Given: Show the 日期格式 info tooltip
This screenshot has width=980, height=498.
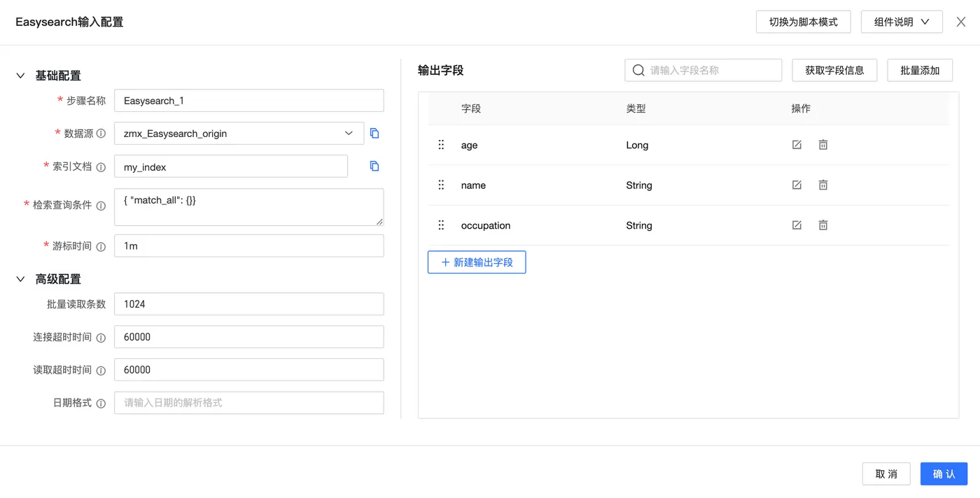Looking at the screenshot, I should tap(101, 404).
